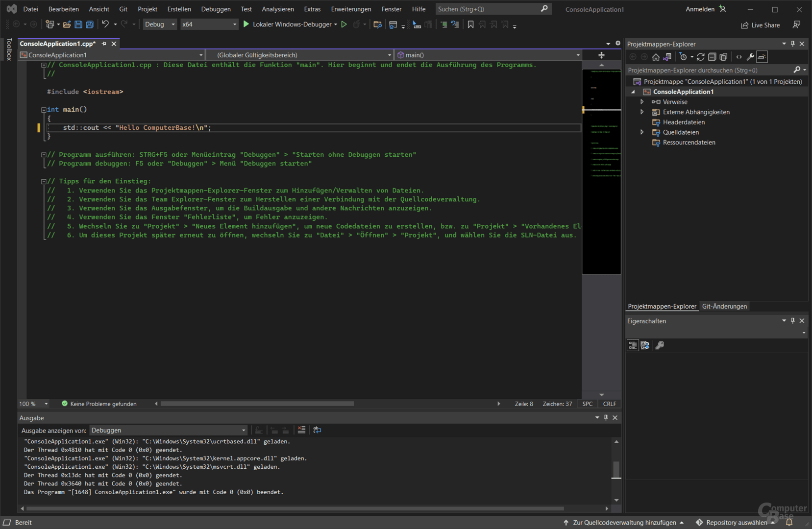Start without debugging using hollow green arrow
Screen dimensions: 812x529
(x=344, y=24)
